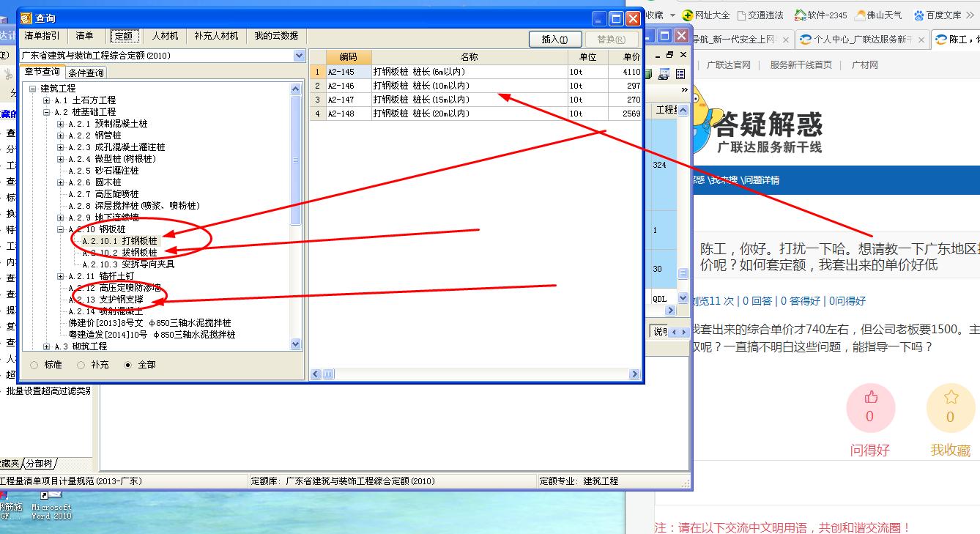Screen dimensions: 980x534
Task: Expand A.2.1 预制混凝土桩 node
Action: tap(61, 124)
